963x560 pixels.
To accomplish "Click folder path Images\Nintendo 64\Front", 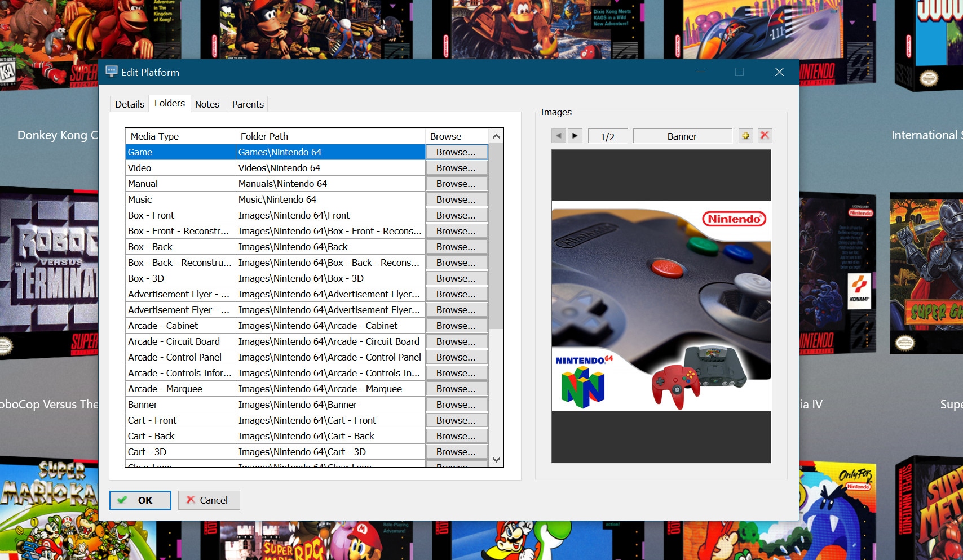I will pyautogui.click(x=330, y=215).
